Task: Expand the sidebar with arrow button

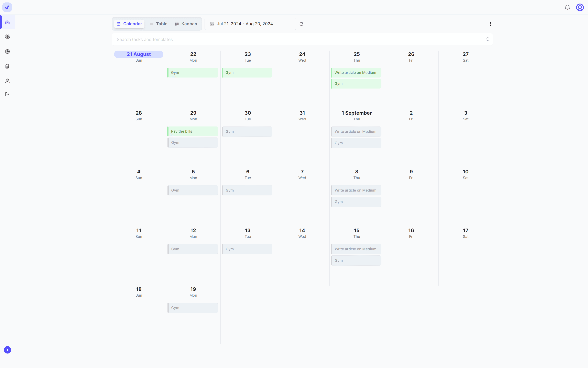Action: [x=8, y=350]
